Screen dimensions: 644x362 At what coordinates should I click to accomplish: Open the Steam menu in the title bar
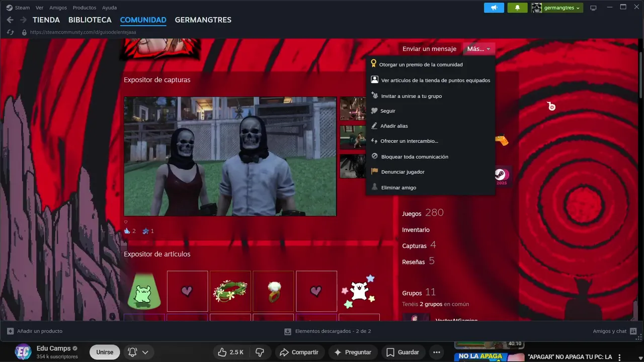pyautogui.click(x=22, y=8)
